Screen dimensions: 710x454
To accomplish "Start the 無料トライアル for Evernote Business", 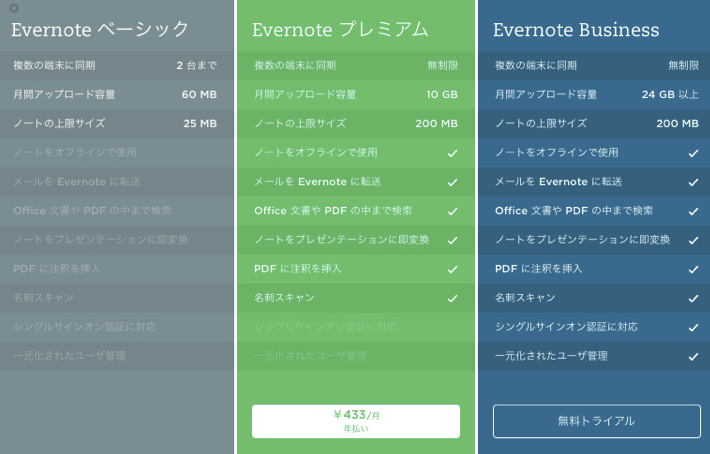I will click(x=597, y=421).
